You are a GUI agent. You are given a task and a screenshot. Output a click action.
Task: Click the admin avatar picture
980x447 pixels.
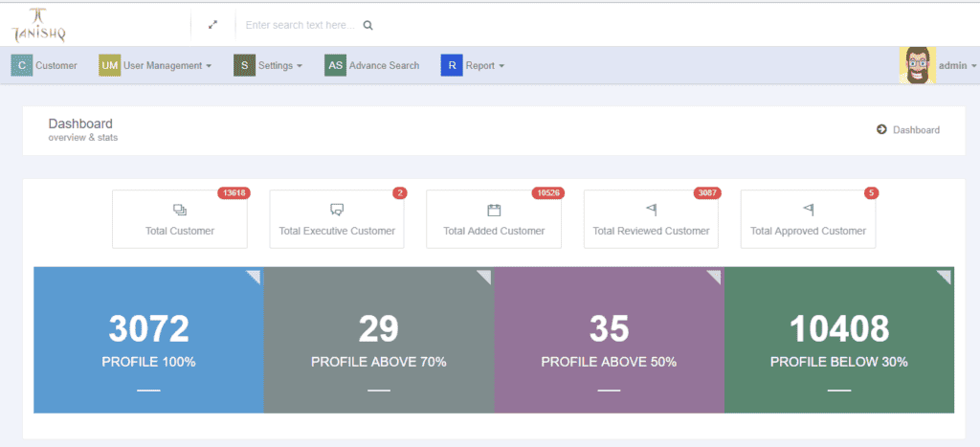point(918,65)
